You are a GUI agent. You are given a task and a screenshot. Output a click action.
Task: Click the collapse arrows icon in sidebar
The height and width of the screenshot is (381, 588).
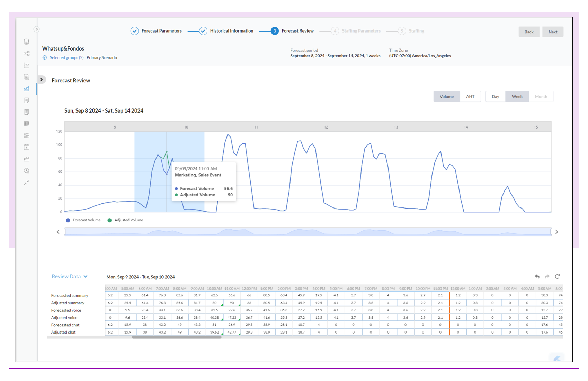point(26,182)
